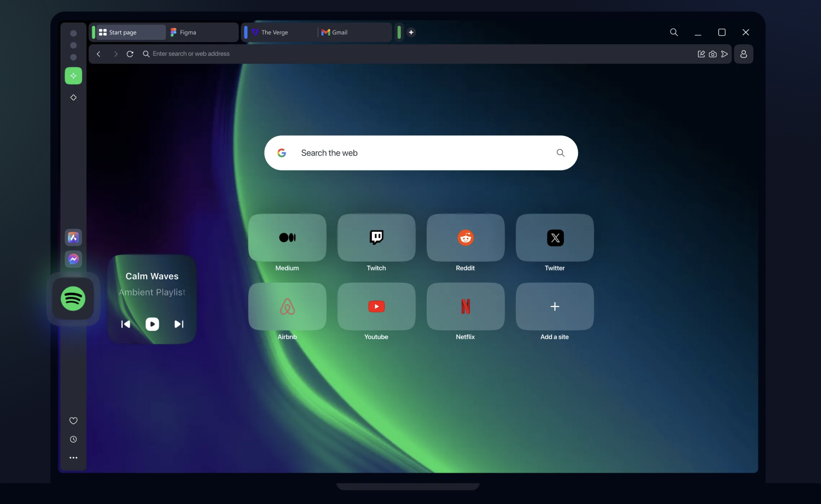This screenshot has height=504, width=821.
Task: Open the Twitch speed dial tile
Action: [376, 238]
